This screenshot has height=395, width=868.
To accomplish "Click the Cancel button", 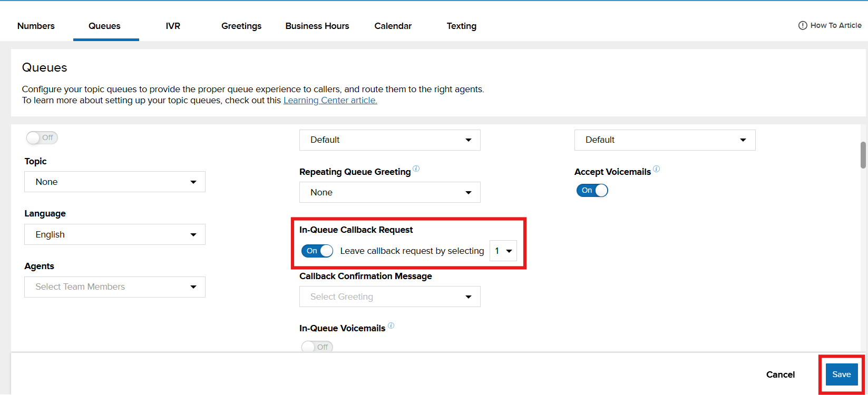I will [x=781, y=374].
